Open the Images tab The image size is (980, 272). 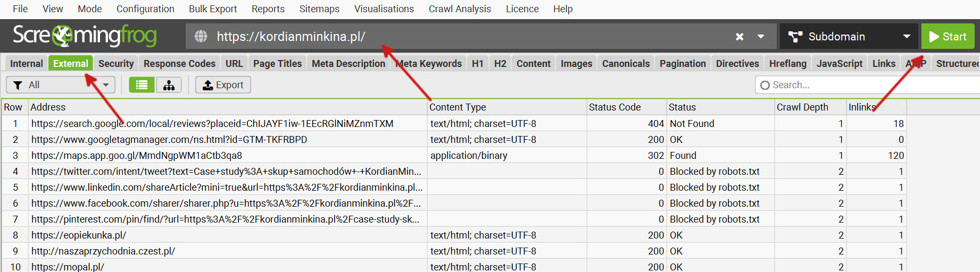(576, 64)
